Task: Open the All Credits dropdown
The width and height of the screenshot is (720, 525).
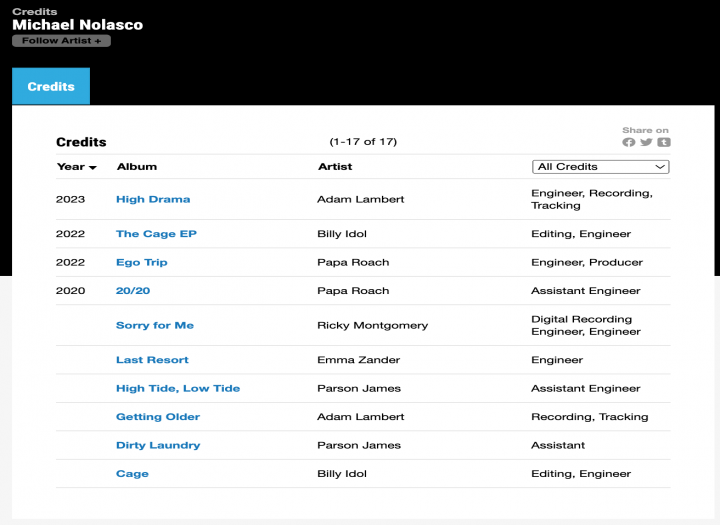Action: click(x=601, y=167)
